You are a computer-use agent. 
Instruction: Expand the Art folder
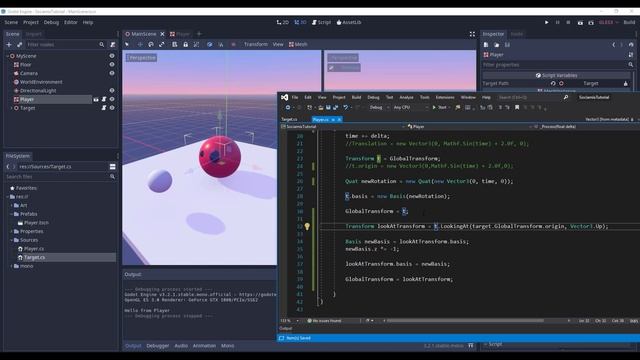tap(11, 205)
